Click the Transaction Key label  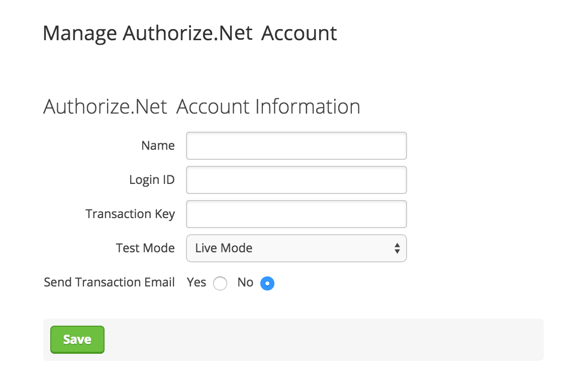130,214
